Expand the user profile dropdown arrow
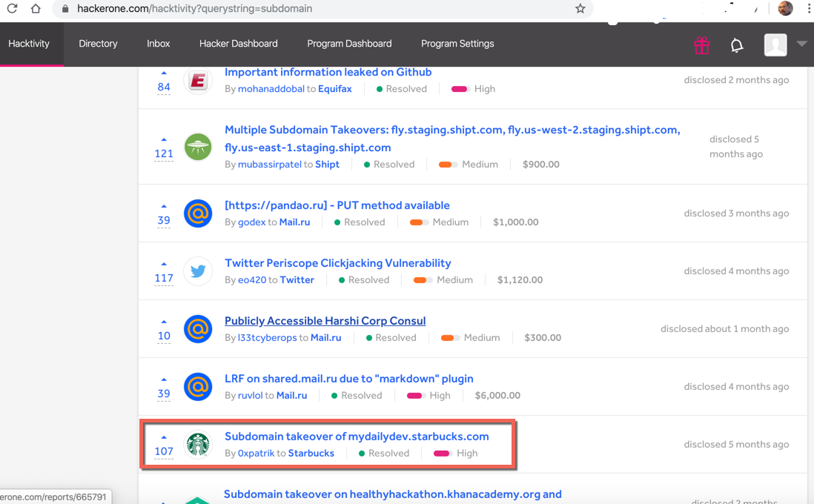Viewport: 814px width, 504px height. [x=801, y=44]
